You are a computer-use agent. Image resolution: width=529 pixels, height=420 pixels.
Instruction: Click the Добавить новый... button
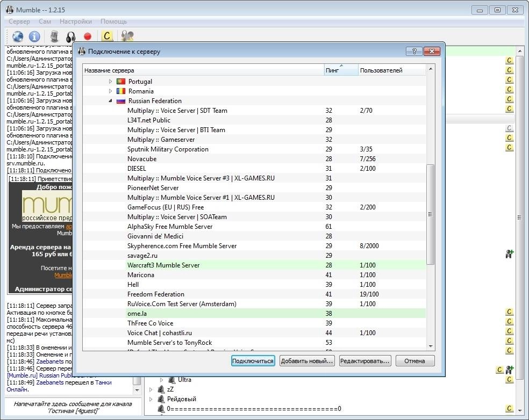pyautogui.click(x=307, y=361)
